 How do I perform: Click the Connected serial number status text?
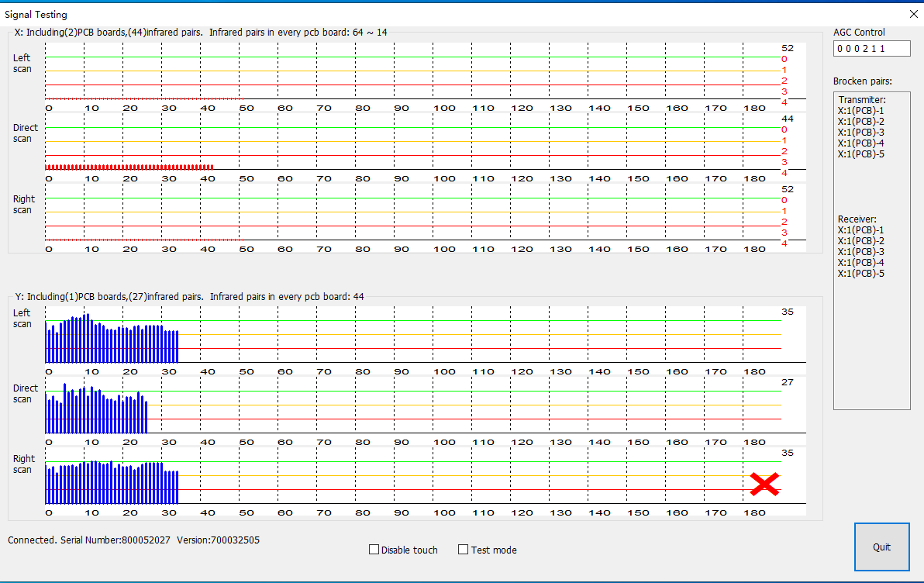click(133, 540)
